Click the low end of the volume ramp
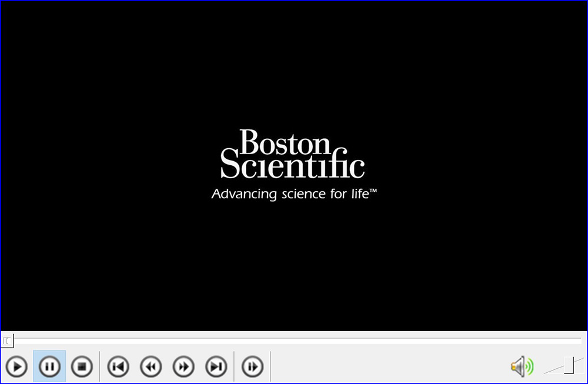 (x=547, y=372)
